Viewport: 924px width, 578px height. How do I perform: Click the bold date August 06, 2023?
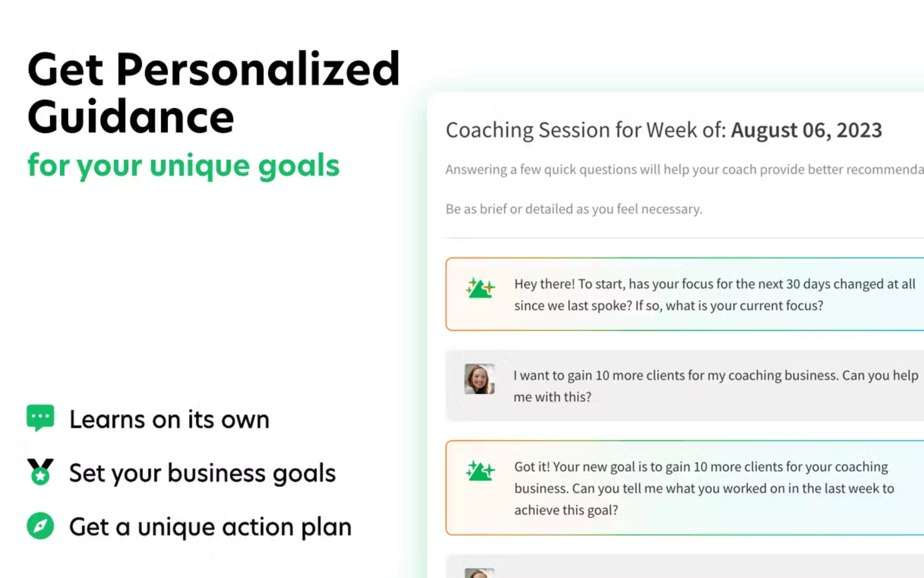806,130
